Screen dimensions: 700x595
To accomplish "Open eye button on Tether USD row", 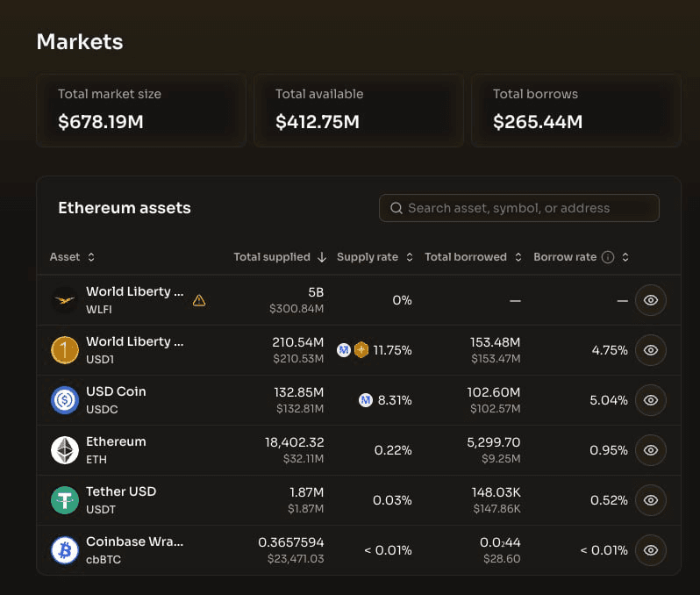I will [x=651, y=500].
